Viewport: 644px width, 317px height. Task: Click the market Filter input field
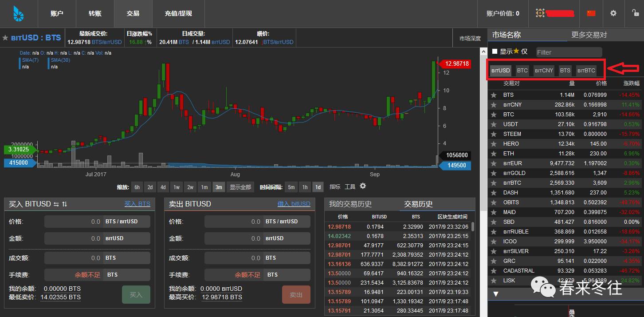(x=569, y=52)
